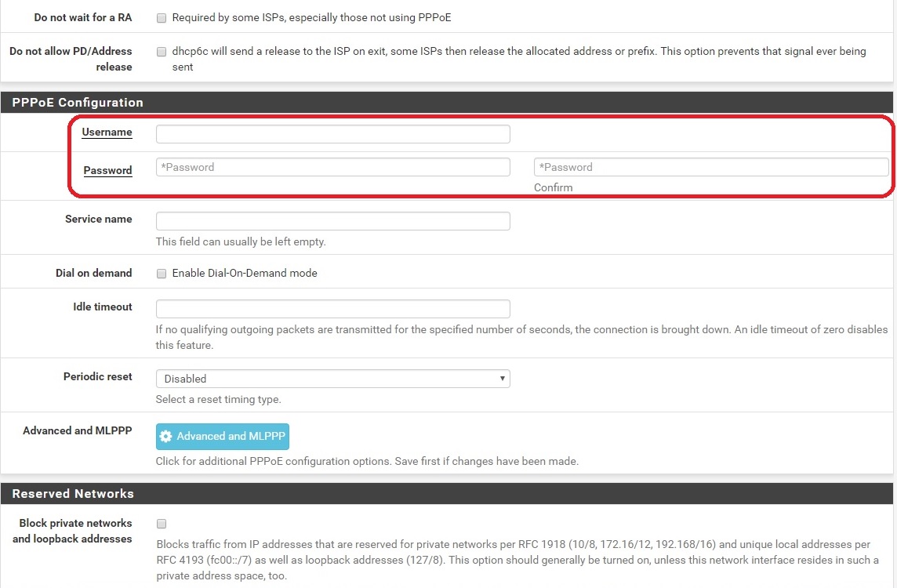The height and width of the screenshot is (588, 897).
Task: Click the PPPoE Configuration section header
Action: [x=78, y=103]
